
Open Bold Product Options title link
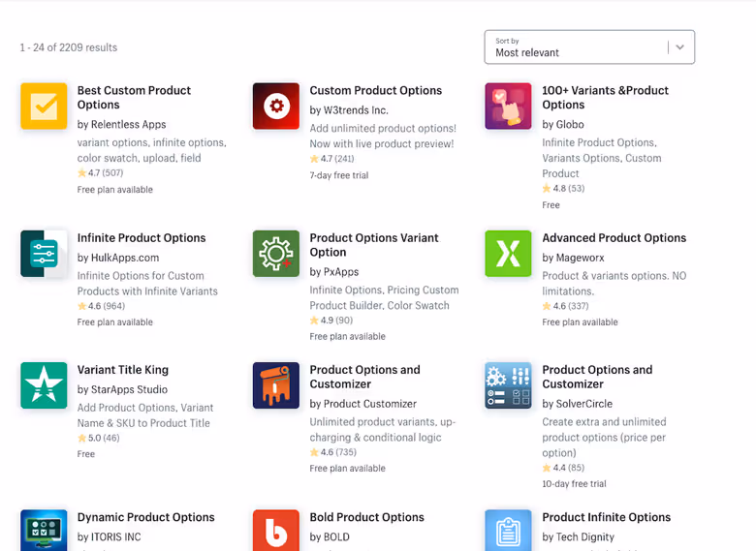point(367,517)
